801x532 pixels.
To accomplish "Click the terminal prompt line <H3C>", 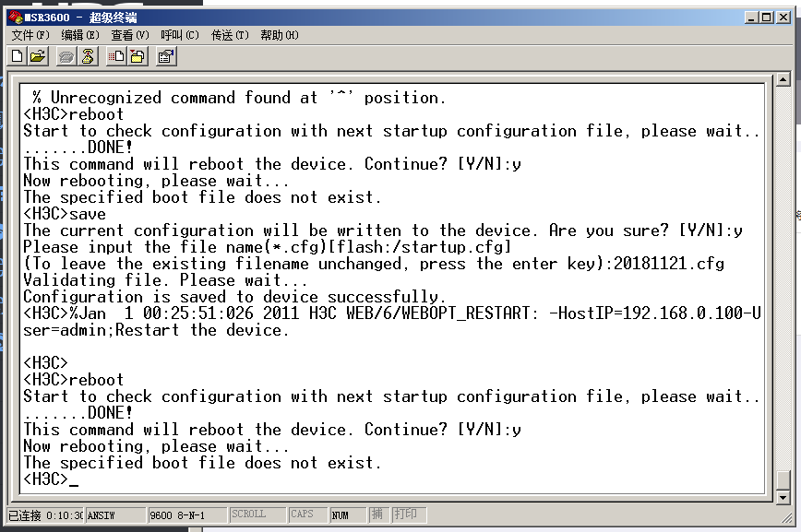I will pyautogui.click(x=46, y=479).
